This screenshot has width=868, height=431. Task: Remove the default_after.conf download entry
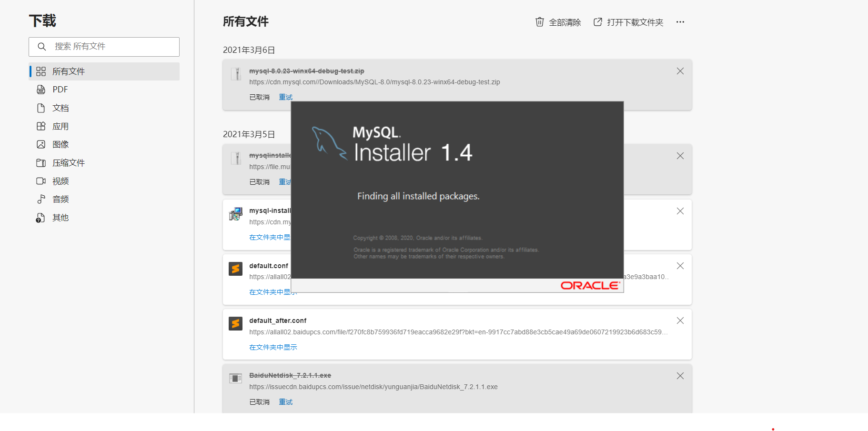tap(680, 321)
